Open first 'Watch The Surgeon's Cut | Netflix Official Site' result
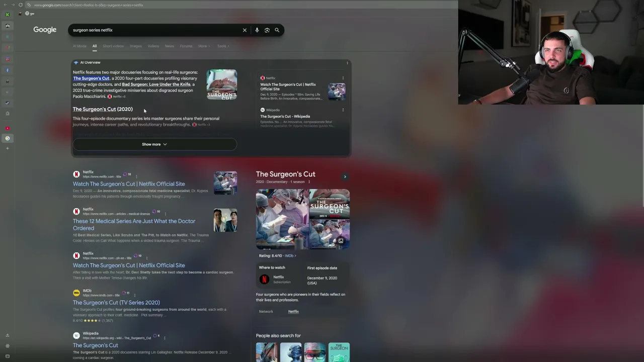The width and height of the screenshot is (644, 362). pos(129,184)
